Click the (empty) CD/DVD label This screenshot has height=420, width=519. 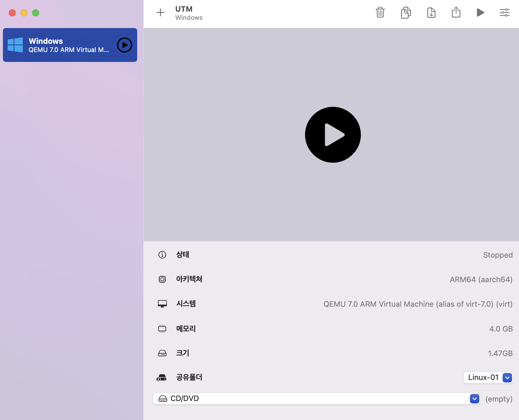tap(499, 399)
